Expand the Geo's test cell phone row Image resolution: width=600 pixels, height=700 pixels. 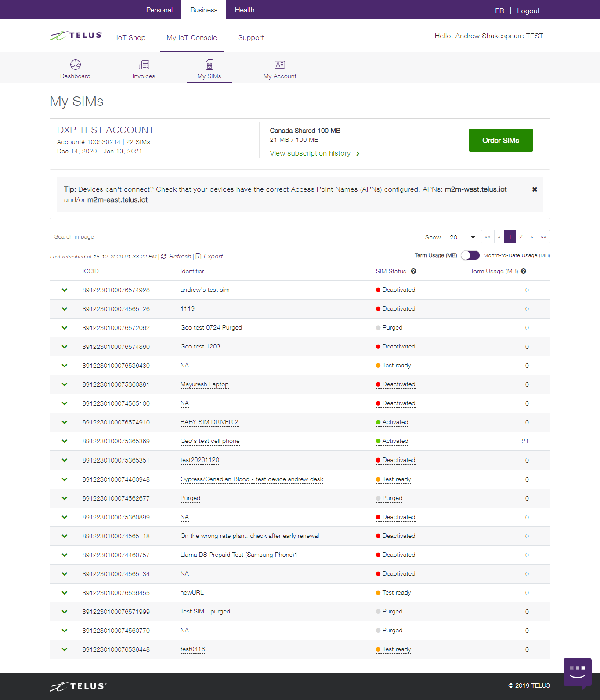coord(65,441)
